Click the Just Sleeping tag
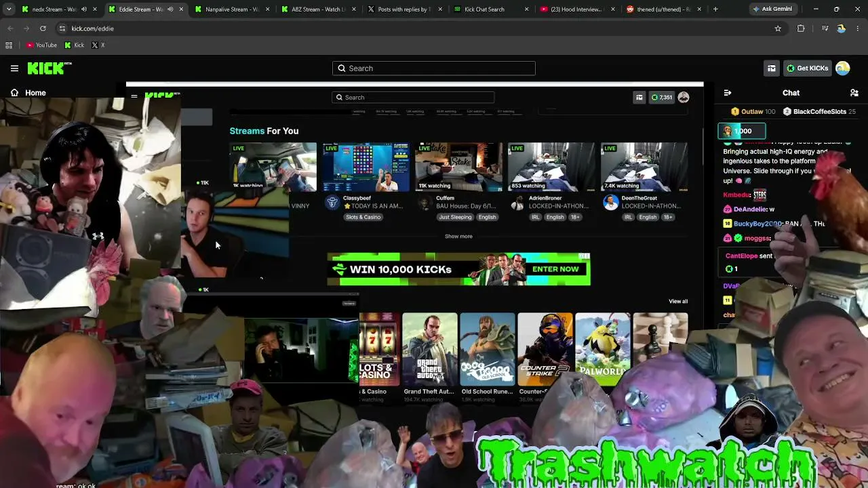The width and height of the screenshot is (868, 488). (455, 217)
